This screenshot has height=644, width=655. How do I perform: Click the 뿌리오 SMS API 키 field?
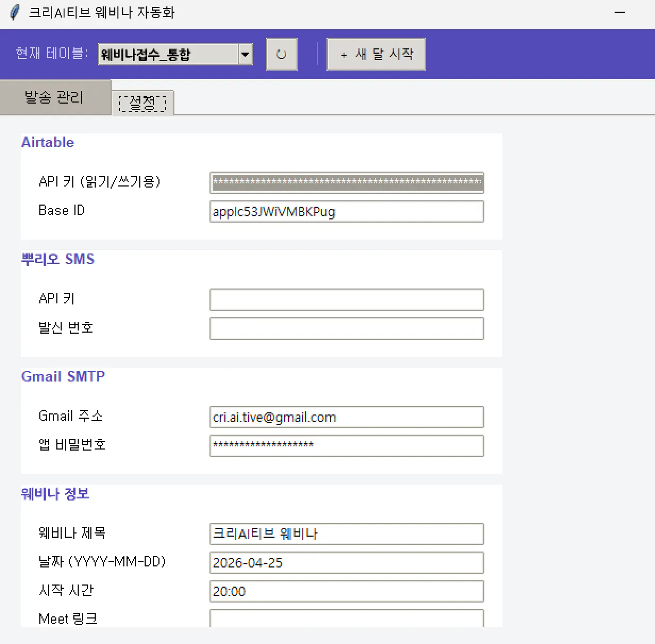(x=347, y=300)
